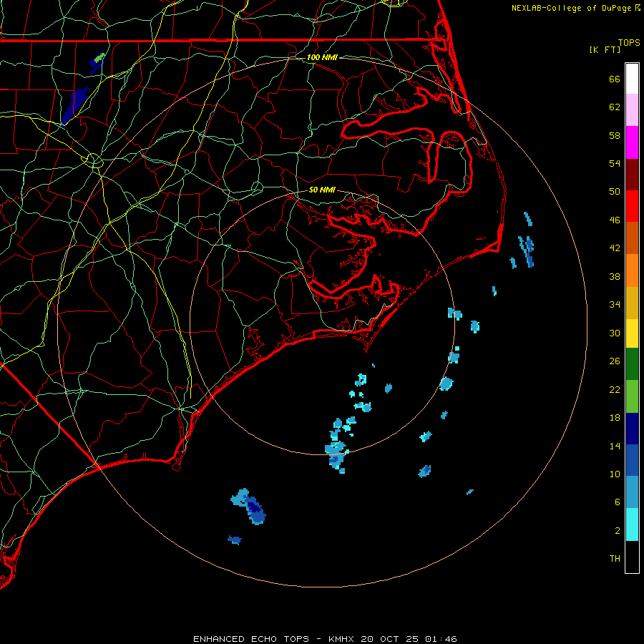
Task: Click the 18 label on the scale
Action: [615, 418]
